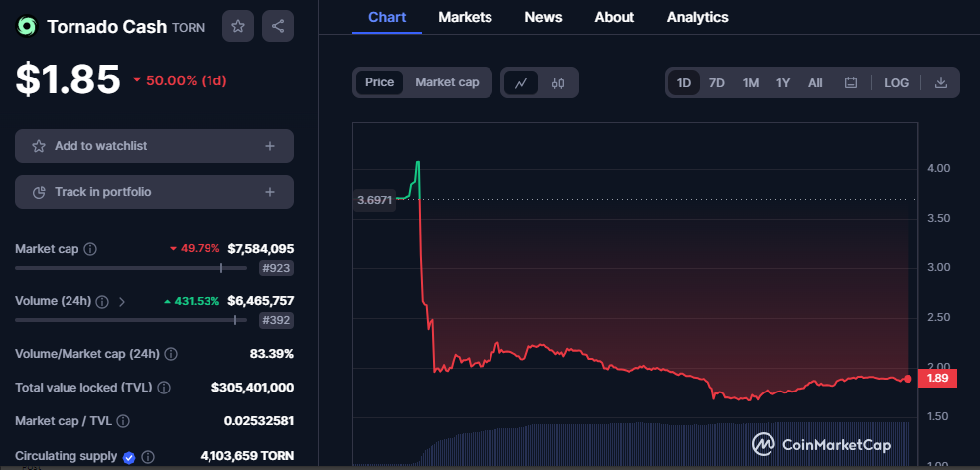
Task: Click the $6,465,757 volume value
Action: [x=260, y=301]
